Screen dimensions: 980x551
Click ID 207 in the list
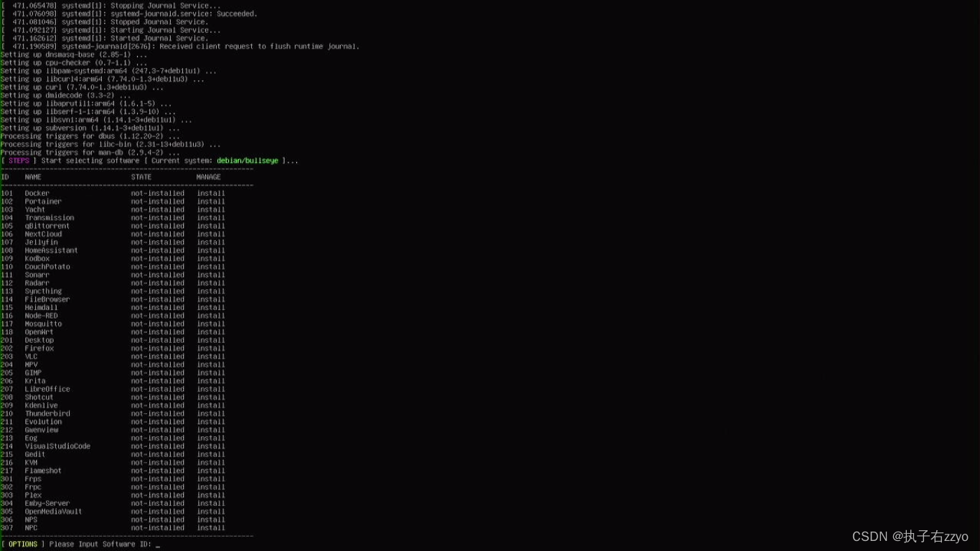point(7,389)
